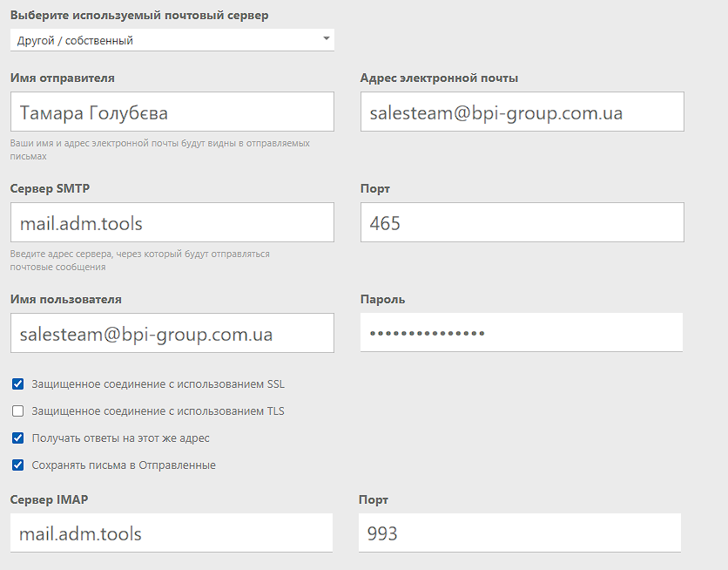Disable the 'Сохранять письма в Отправленные' checkbox
Image resolution: width=728 pixels, height=570 pixels.
pos(17,465)
